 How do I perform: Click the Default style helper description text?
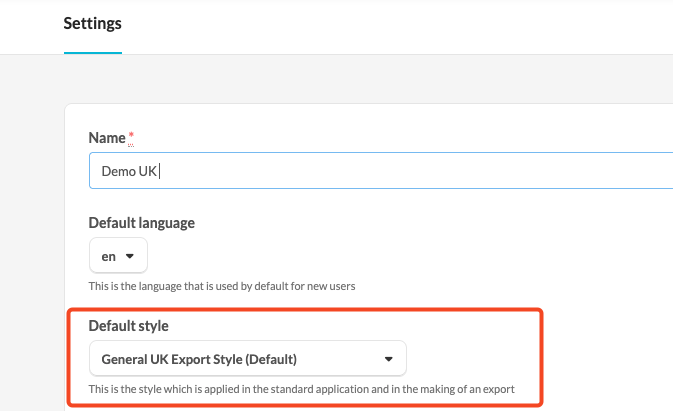click(x=301, y=388)
